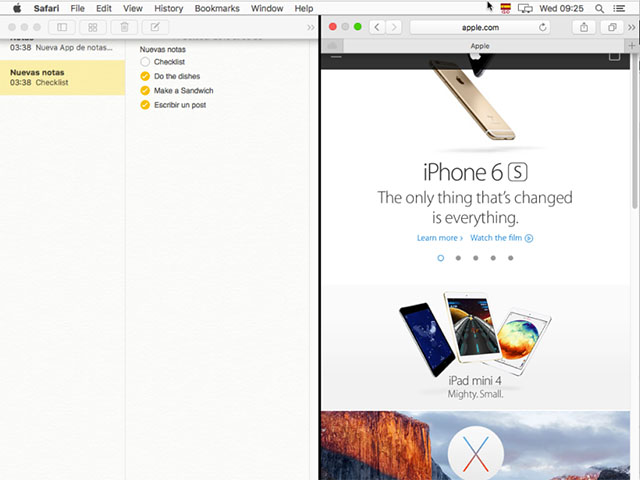The width and height of the screenshot is (640, 480).
Task: Open the Bookmarks menu
Action: click(217, 8)
